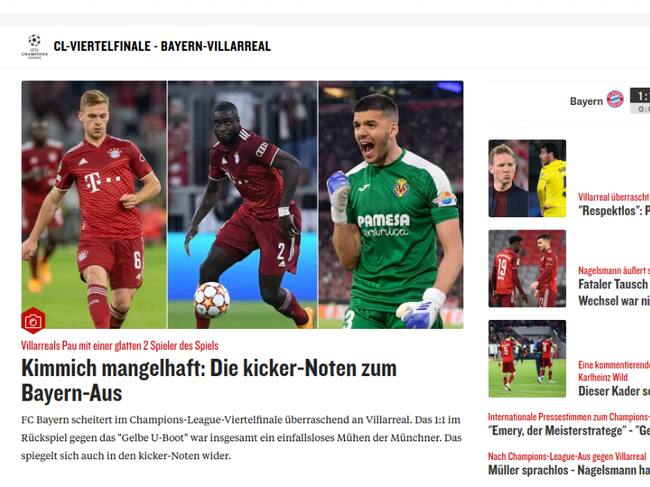
Task: Open thumbnail of Bayern players on pitch
Action: [527, 359]
